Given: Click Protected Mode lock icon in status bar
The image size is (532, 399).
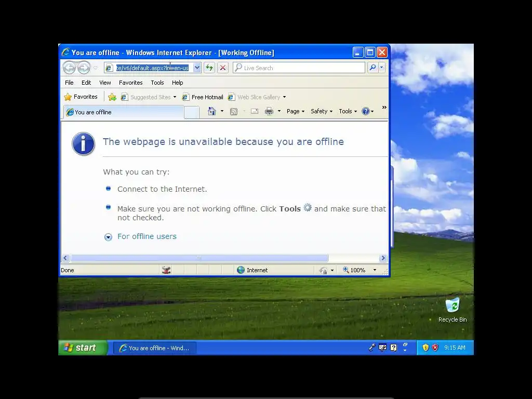Looking at the screenshot, I should (323, 270).
